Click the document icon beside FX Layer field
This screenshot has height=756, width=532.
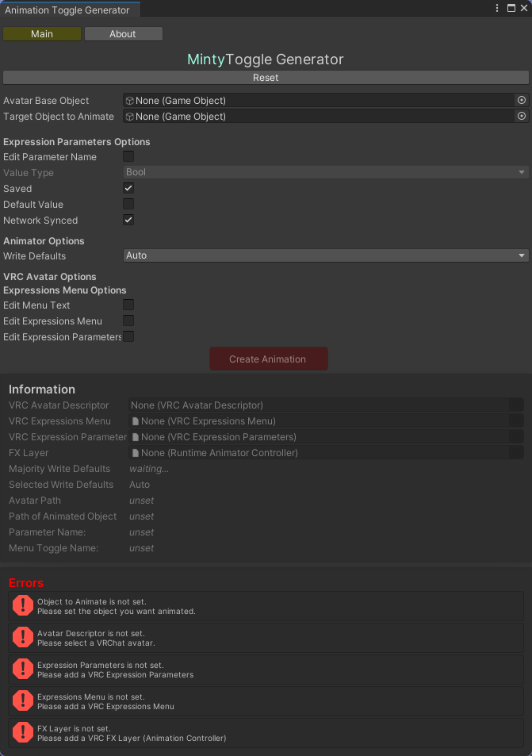[x=136, y=452]
